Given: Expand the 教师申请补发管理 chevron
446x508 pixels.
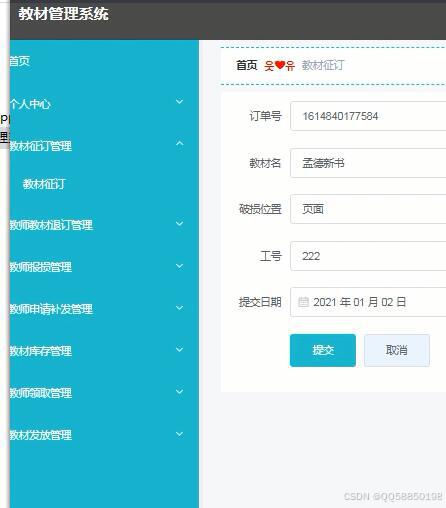Looking at the screenshot, I should coord(180,308).
